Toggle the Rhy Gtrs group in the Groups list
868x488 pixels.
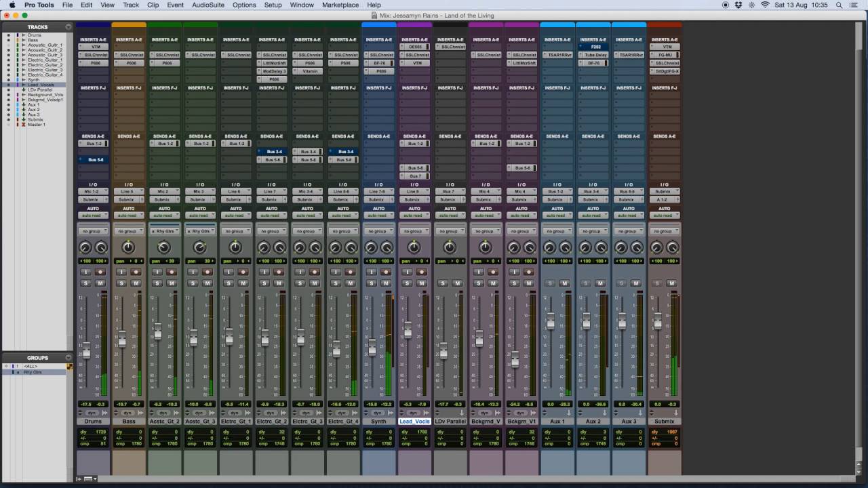coord(33,372)
